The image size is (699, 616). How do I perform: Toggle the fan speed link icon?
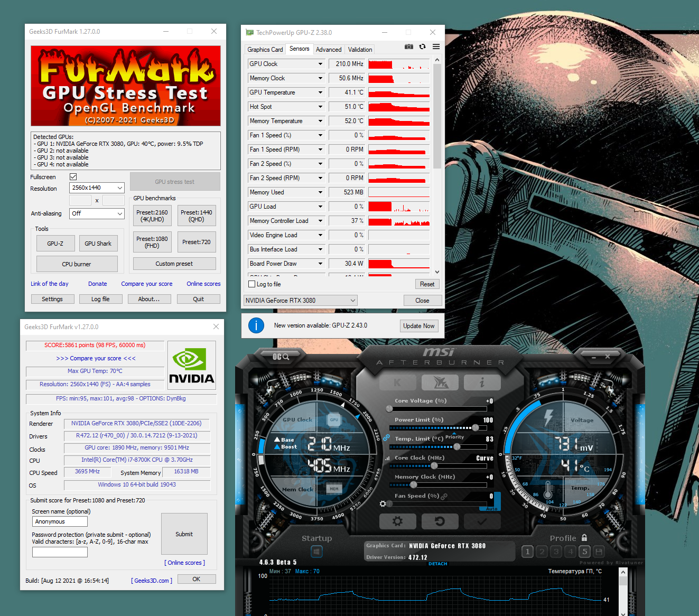pyautogui.click(x=444, y=496)
